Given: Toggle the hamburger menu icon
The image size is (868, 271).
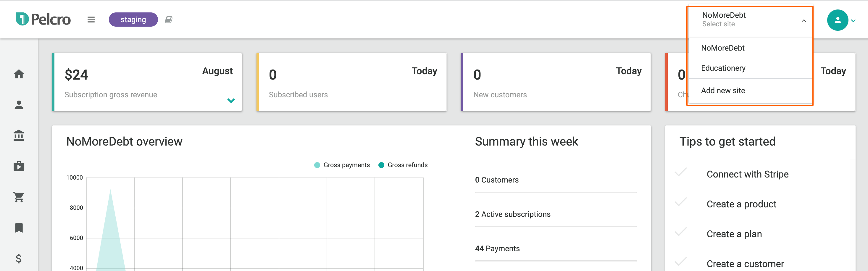Looking at the screenshot, I should 91,20.
